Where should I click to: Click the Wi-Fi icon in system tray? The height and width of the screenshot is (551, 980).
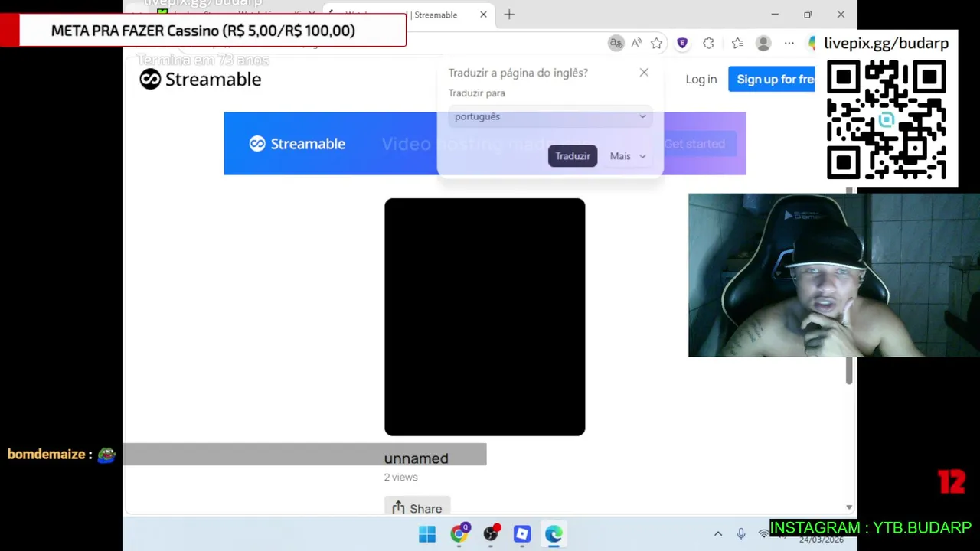pyautogui.click(x=763, y=534)
